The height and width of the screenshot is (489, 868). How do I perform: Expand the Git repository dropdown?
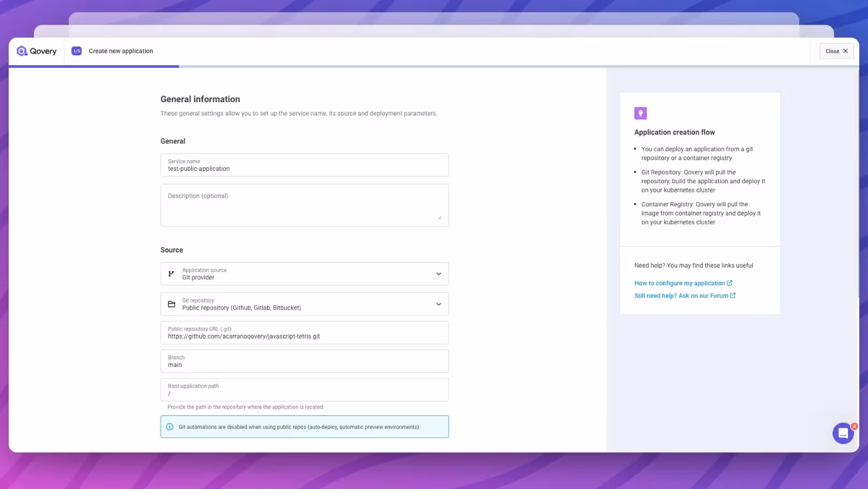(305, 304)
